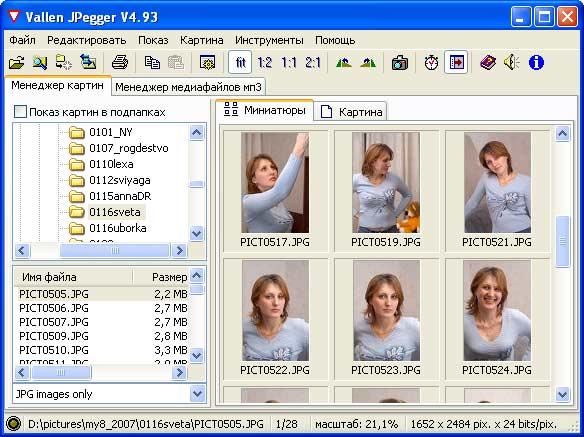Set zoom to 1:2
This screenshot has height=437, width=584.
(265, 62)
